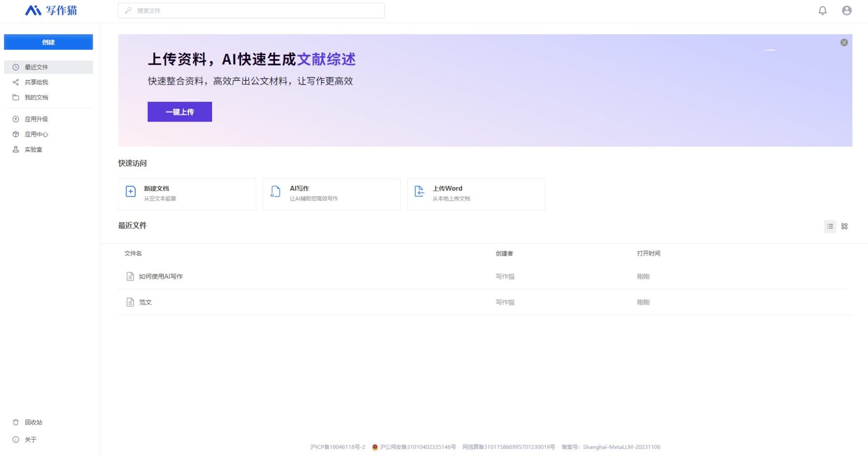Switch recent files to list view
Screen dimensions: 868x456
click(x=830, y=226)
